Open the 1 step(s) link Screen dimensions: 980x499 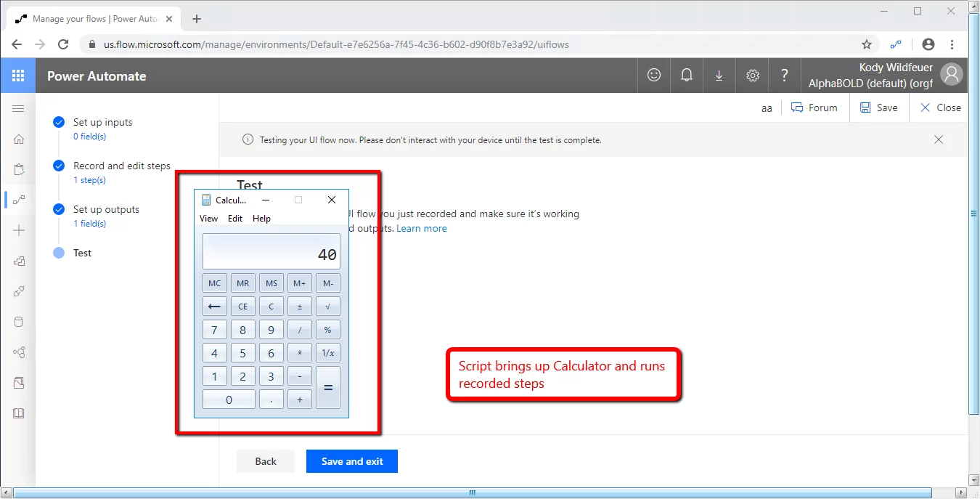(x=89, y=180)
